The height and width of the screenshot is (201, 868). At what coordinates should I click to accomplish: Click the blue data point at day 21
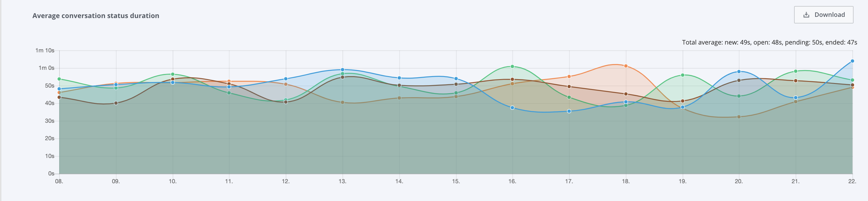tap(796, 98)
